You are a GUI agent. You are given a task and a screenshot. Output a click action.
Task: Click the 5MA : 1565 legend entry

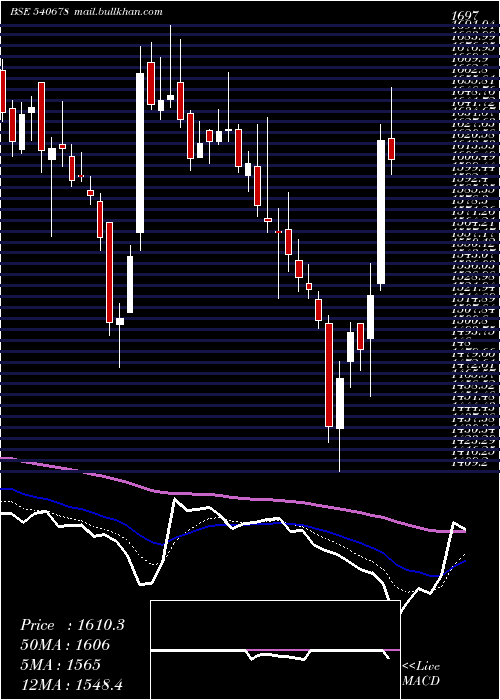pos(60,664)
